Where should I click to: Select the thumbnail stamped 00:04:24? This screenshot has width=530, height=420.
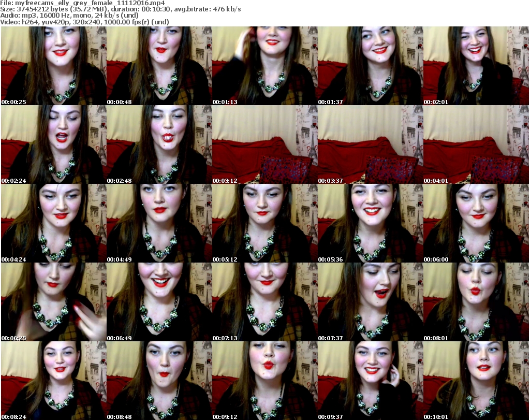(54, 223)
